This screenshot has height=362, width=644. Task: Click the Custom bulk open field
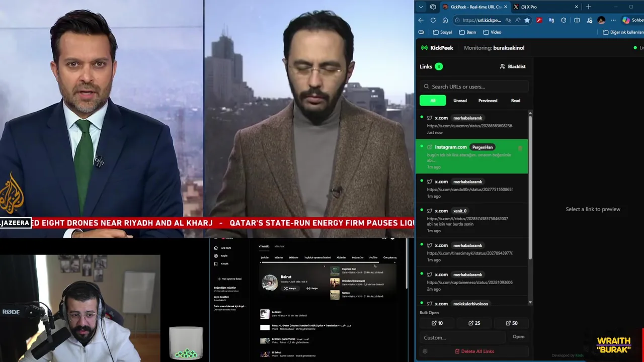[462, 337]
